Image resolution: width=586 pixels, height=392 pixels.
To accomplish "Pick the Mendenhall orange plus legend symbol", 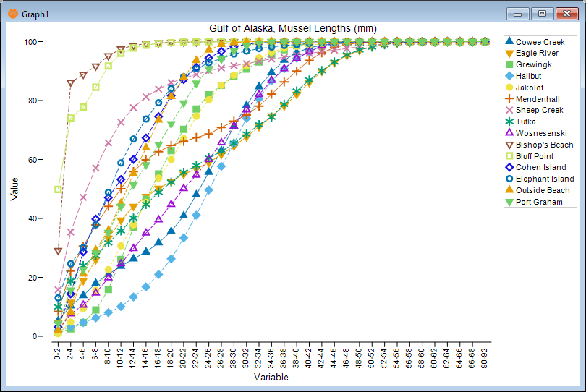I will click(x=509, y=99).
